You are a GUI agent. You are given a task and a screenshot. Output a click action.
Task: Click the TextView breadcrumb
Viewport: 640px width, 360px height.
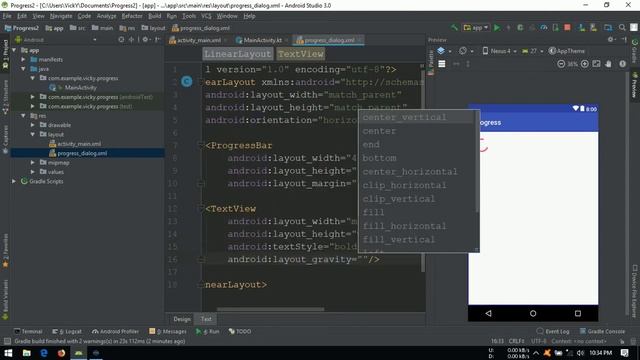coord(301,54)
